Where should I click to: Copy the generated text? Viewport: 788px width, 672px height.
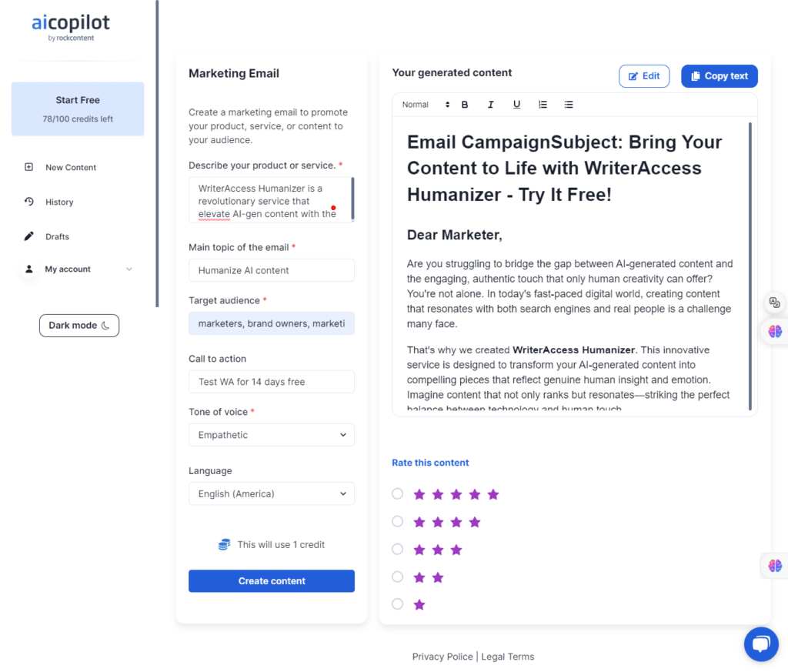(719, 76)
